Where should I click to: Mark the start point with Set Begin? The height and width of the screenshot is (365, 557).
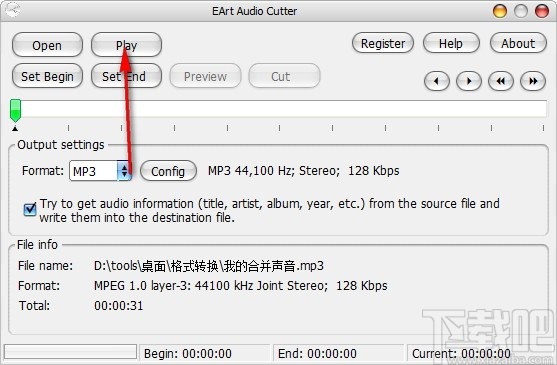47,76
